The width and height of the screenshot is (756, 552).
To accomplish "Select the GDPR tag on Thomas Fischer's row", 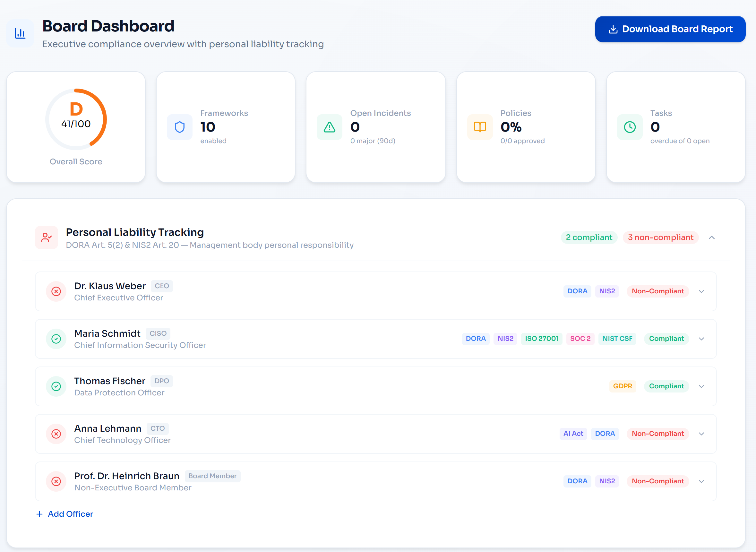I will pos(623,386).
